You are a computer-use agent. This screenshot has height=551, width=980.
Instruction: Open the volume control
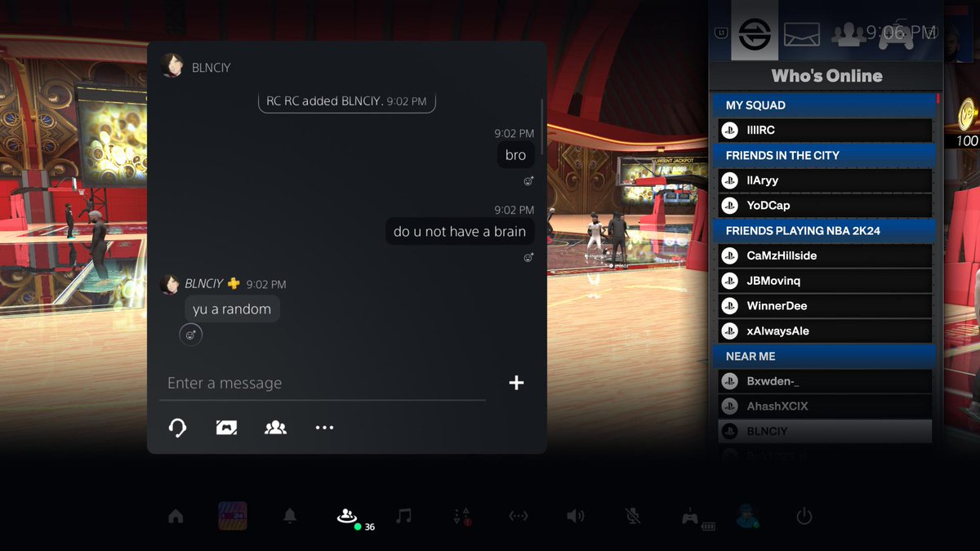pos(575,515)
